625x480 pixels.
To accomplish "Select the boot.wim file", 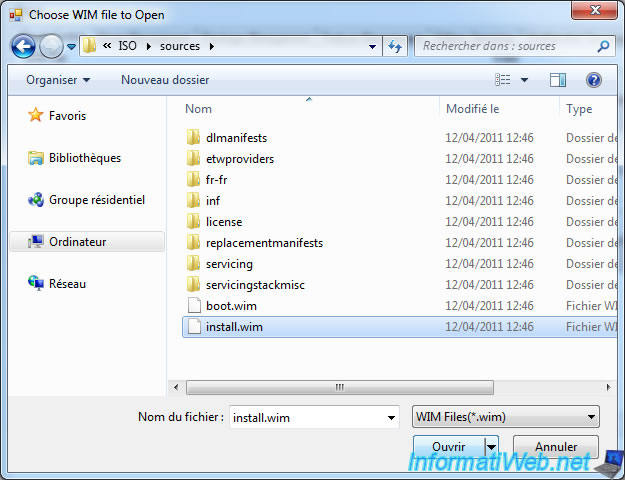I will tap(231, 306).
